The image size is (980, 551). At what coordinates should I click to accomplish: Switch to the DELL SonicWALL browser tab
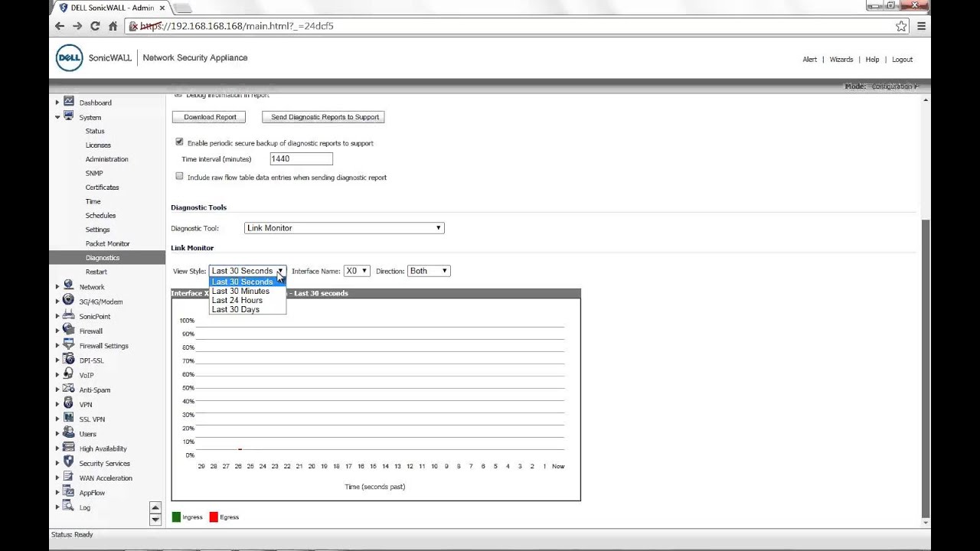113,8
